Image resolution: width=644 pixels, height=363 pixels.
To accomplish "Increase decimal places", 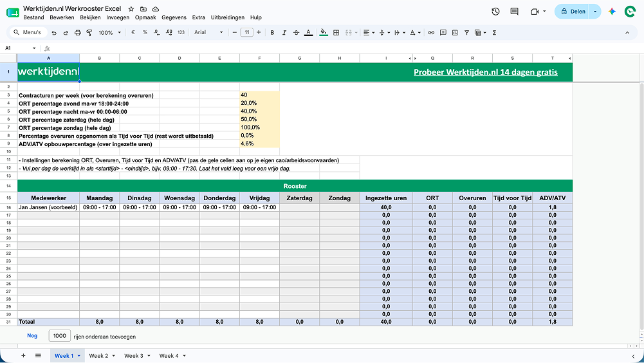I will [x=169, y=32].
